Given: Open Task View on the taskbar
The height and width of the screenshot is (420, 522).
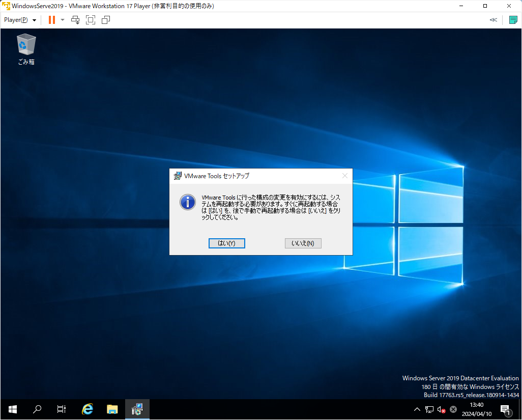Looking at the screenshot, I should (x=62, y=409).
